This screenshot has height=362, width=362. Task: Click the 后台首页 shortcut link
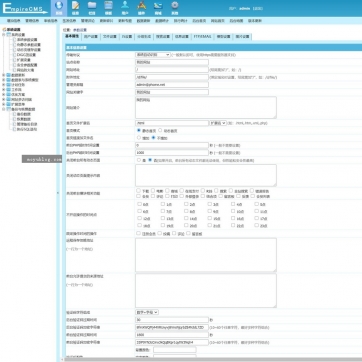pyautogui.click(x=199, y=21)
